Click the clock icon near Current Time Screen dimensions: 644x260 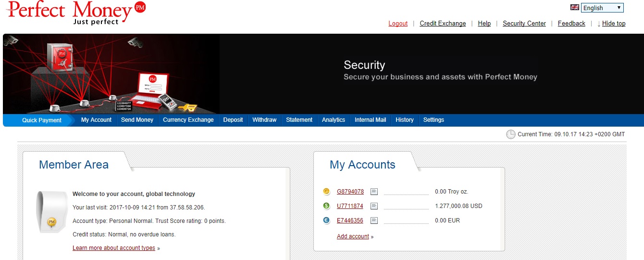[x=510, y=134]
